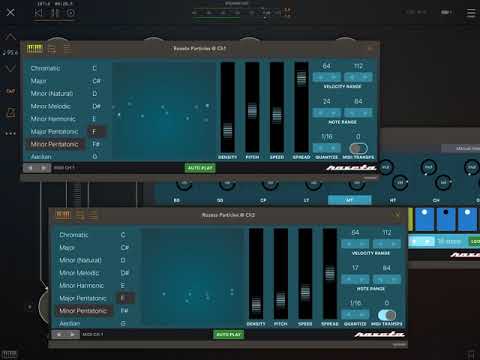Image resolution: width=480 pixels, height=360 pixels.
Task: Toggle MIDI Transpose switch in Ch2 window
Action: tap(387, 315)
